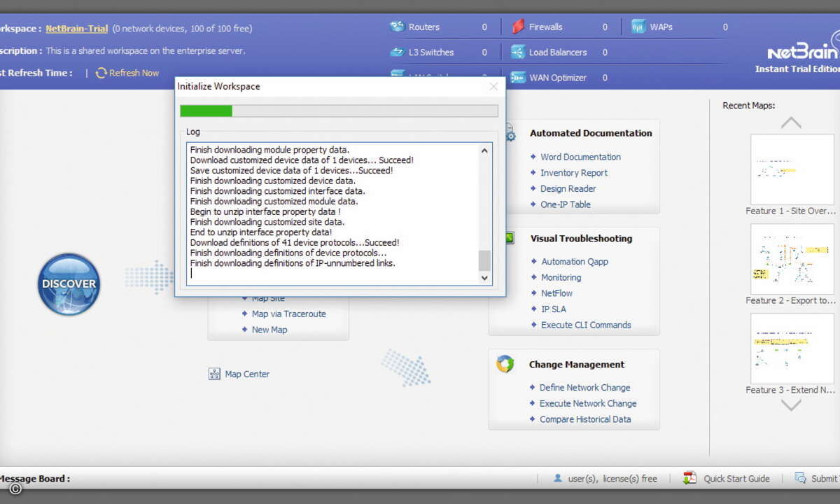
Task: Create a New Map
Action: tap(269, 330)
